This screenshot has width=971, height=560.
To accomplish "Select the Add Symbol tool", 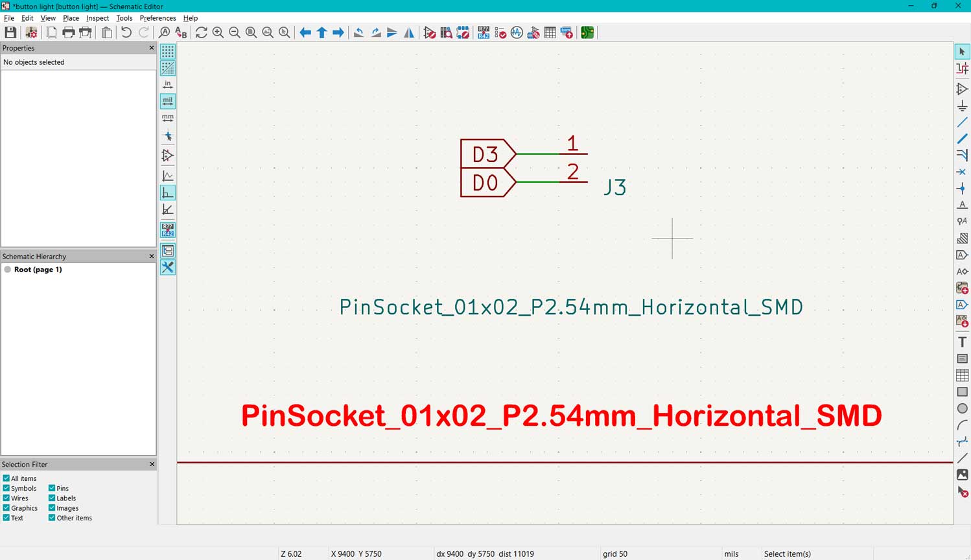I will point(963,89).
